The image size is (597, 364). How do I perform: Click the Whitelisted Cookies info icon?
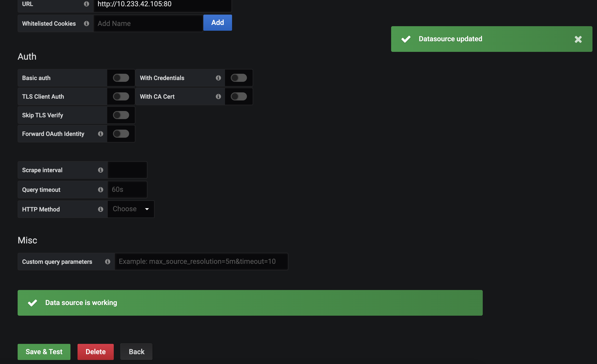(x=86, y=23)
